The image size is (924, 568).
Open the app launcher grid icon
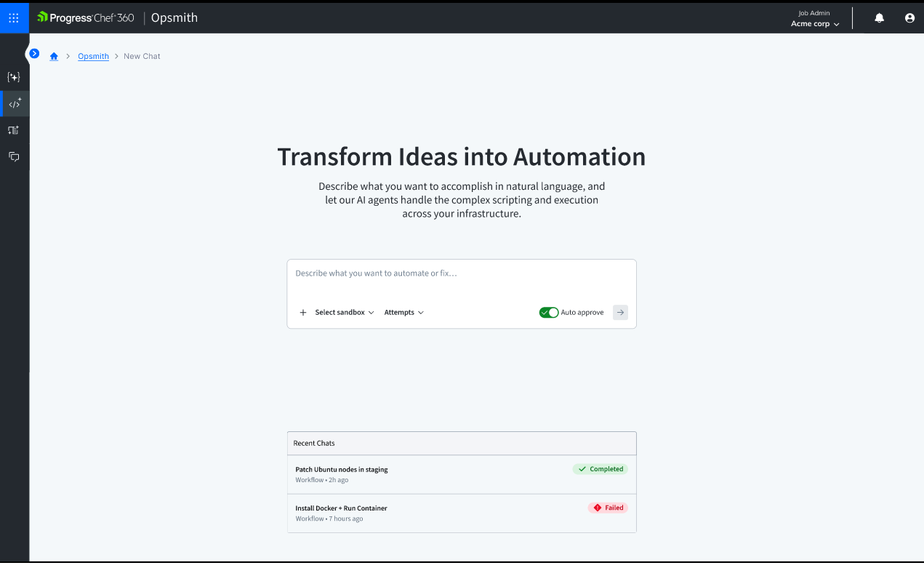pyautogui.click(x=14, y=17)
